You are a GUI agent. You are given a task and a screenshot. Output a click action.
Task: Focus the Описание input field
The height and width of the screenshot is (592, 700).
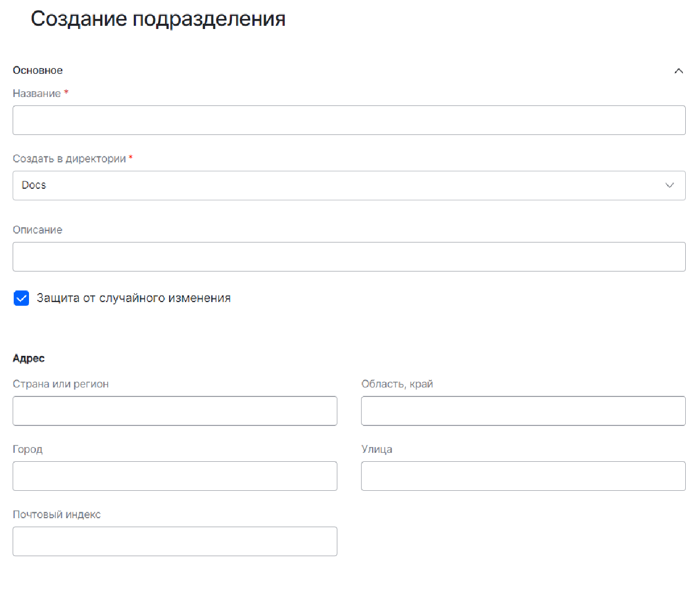(x=348, y=257)
